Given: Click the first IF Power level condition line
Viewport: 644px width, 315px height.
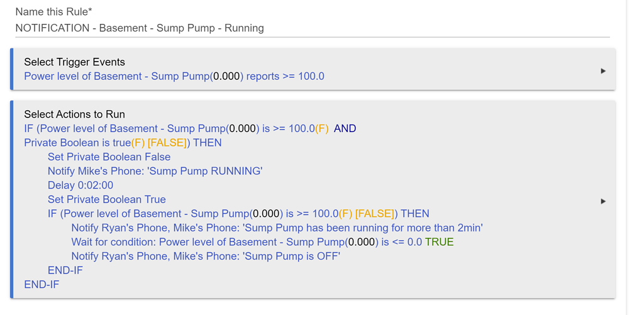Looking at the screenshot, I should coord(176,129).
